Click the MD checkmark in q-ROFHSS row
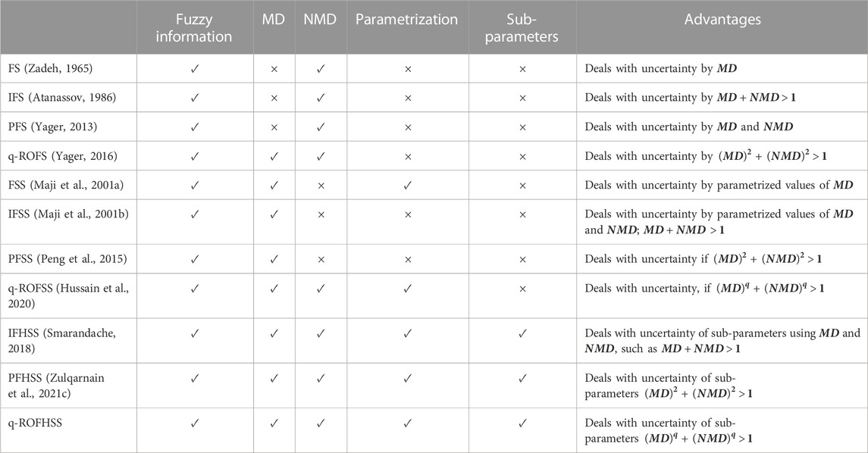 tap(274, 423)
